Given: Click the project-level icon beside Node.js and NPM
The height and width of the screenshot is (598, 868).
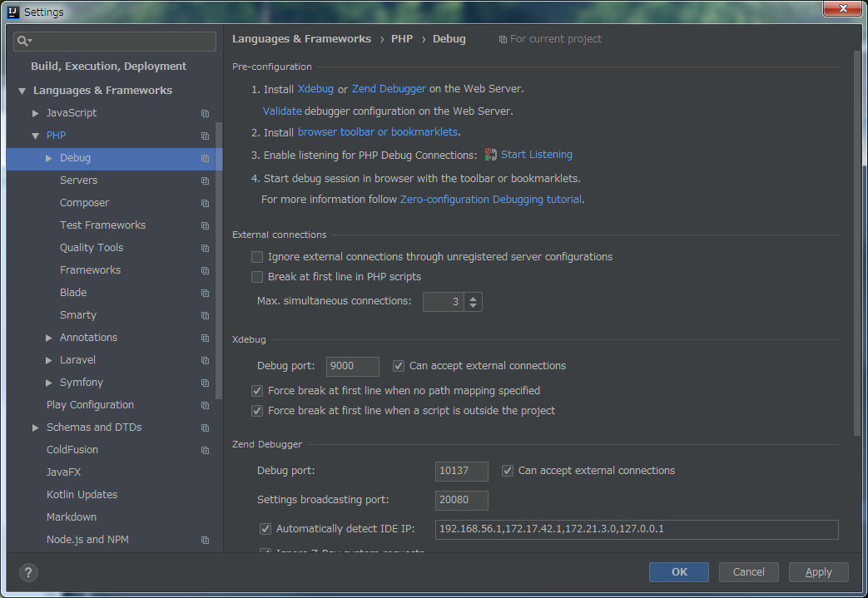Looking at the screenshot, I should [x=205, y=541].
